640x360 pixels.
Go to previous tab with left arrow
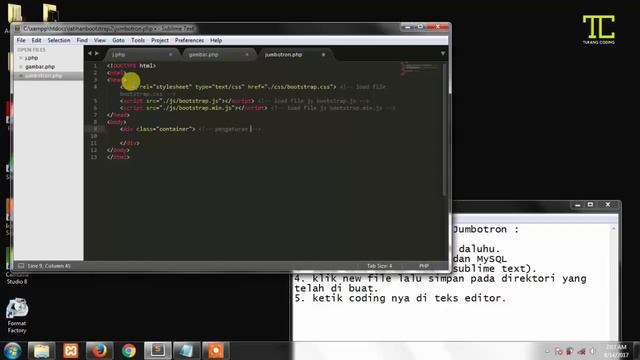tap(90, 53)
